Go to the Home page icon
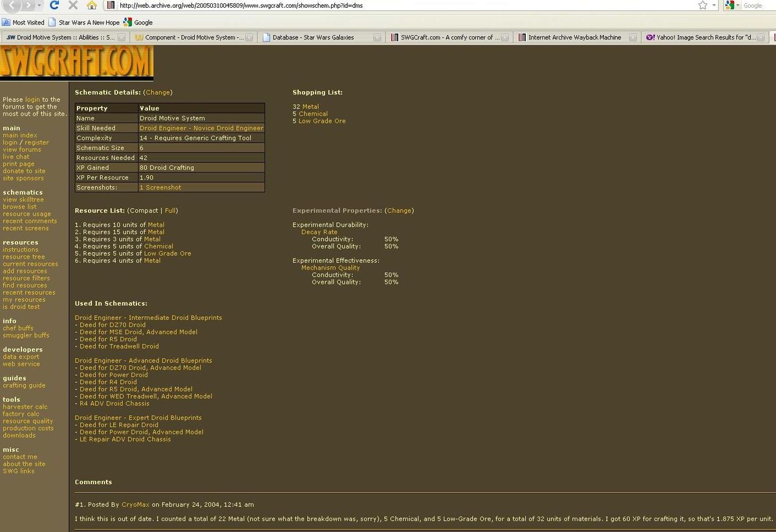This screenshot has height=532, width=776. [92, 5]
